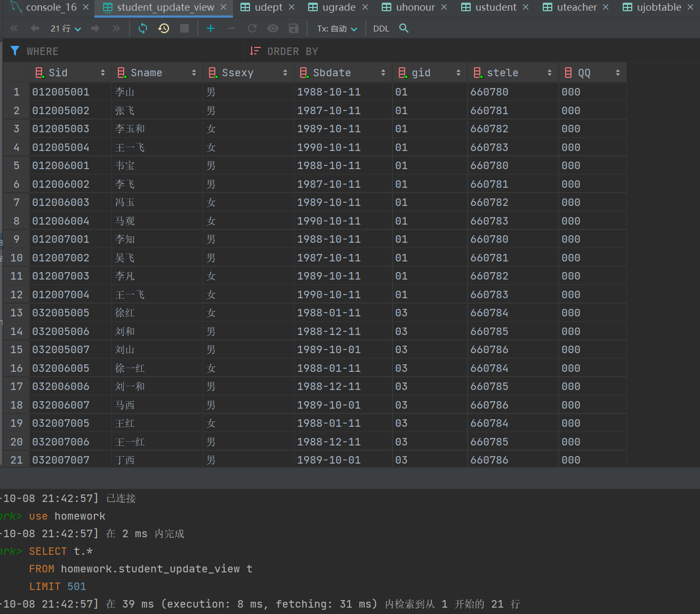
Task: Preview pending changes eye icon
Action: click(273, 28)
